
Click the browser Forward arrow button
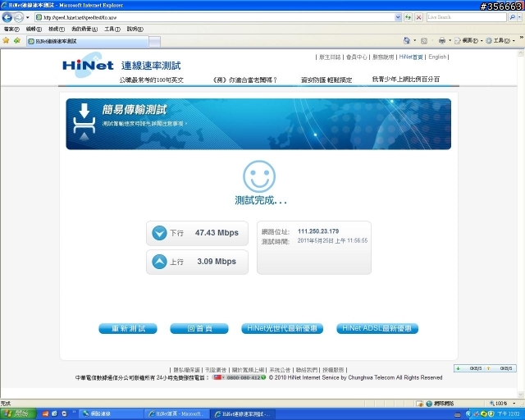tap(19, 17)
